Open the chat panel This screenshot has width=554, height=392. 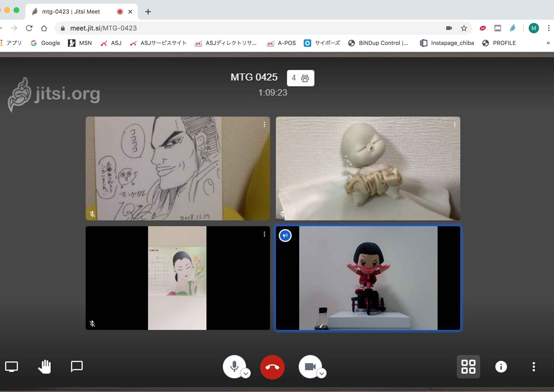(x=77, y=366)
